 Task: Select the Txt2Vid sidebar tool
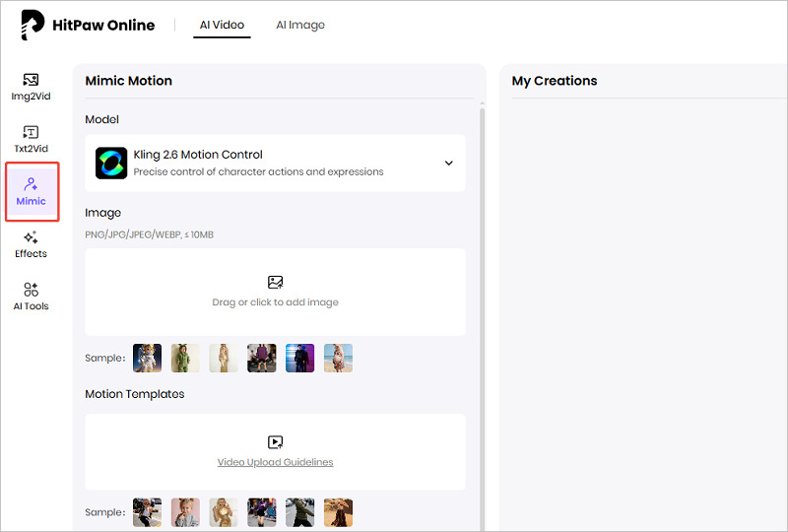coord(31,139)
